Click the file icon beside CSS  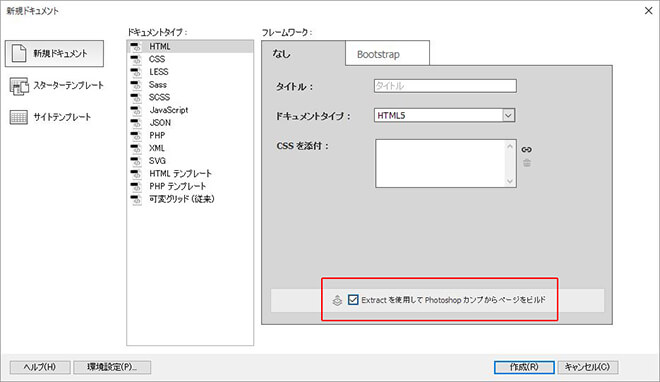click(136, 59)
